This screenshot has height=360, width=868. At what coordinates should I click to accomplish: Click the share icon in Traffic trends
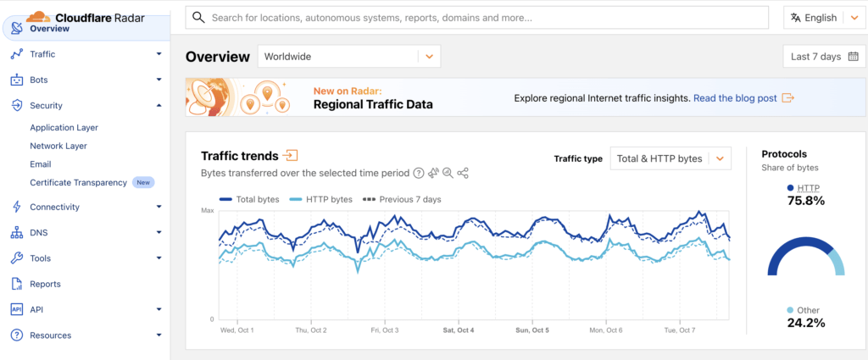[463, 173]
